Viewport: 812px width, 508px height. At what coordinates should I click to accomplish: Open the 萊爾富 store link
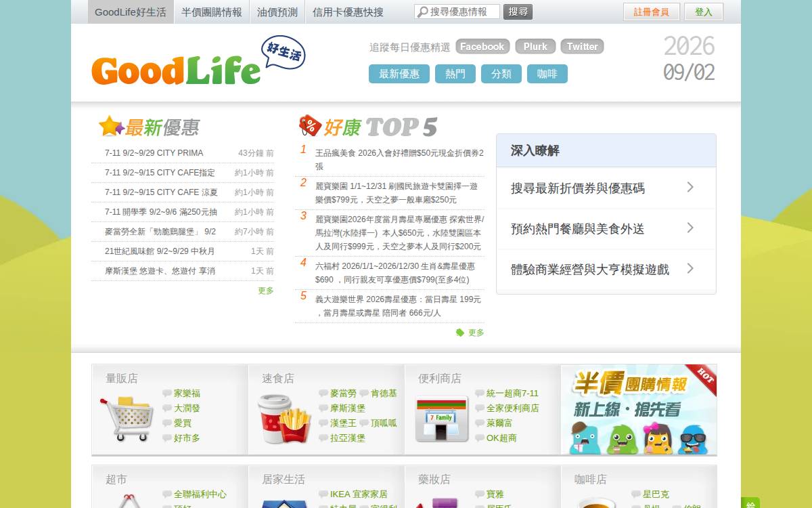point(499,423)
